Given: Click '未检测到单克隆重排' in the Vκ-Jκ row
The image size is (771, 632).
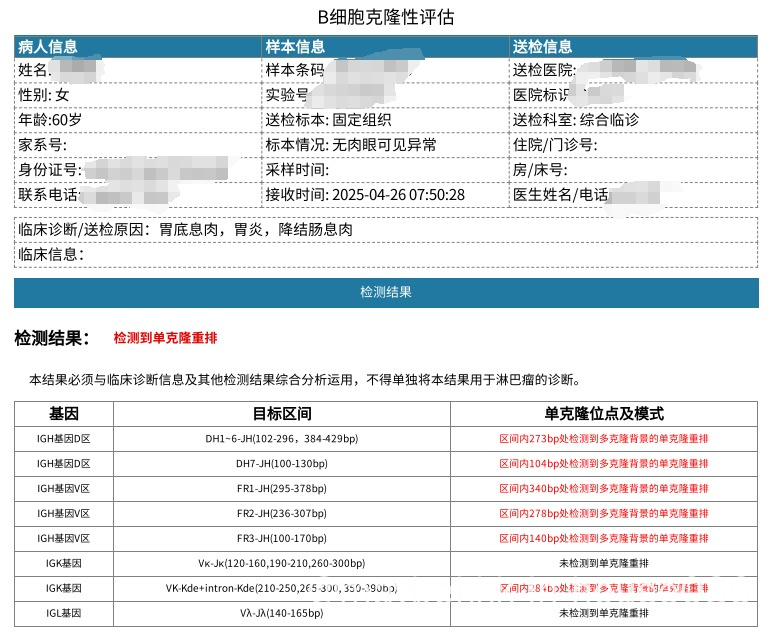Looking at the screenshot, I should [x=604, y=564].
